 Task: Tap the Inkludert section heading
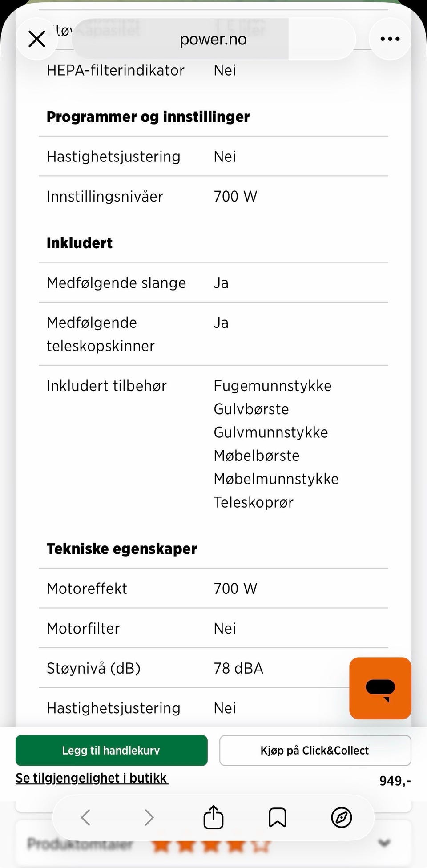click(x=80, y=243)
